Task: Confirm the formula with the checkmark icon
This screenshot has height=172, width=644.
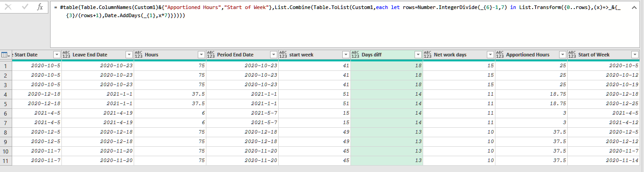Action: pyautogui.click(x=25, y=7)
